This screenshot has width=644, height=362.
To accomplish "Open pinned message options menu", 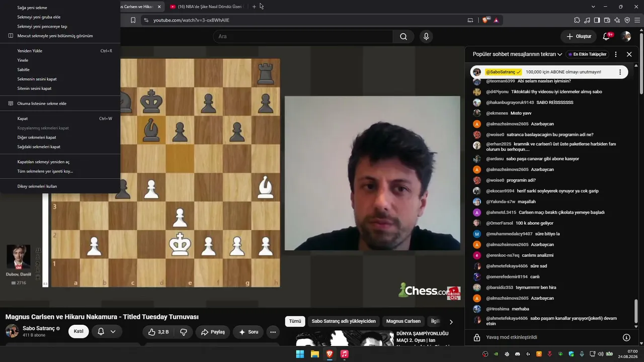I will click(620, 72).
